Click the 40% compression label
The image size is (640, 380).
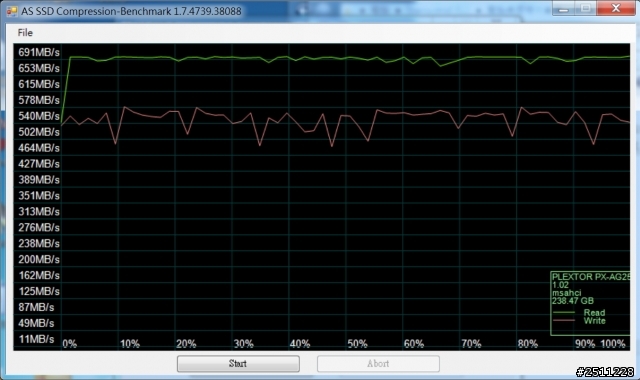pos(300,344)
